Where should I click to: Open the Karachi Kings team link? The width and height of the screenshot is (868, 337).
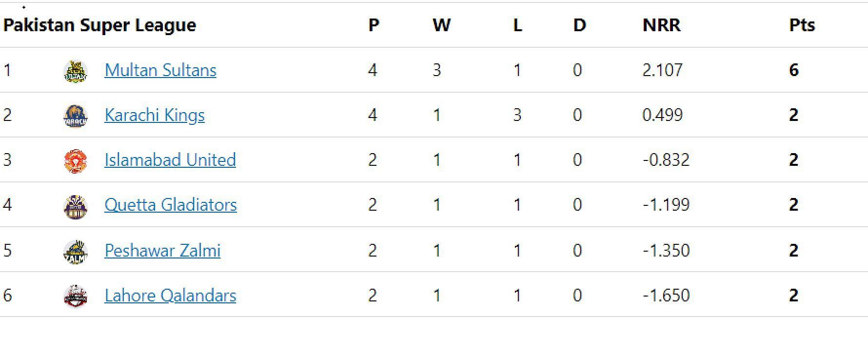(155, 115)
